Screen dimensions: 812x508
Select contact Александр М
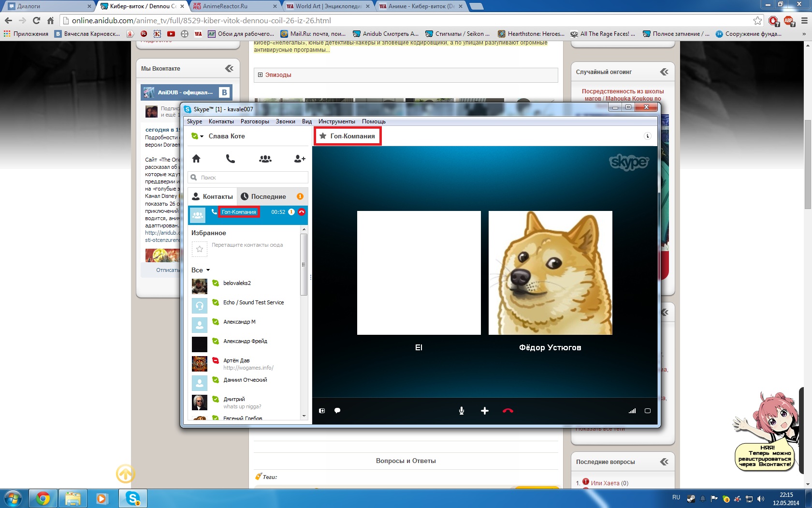[245, 325]
